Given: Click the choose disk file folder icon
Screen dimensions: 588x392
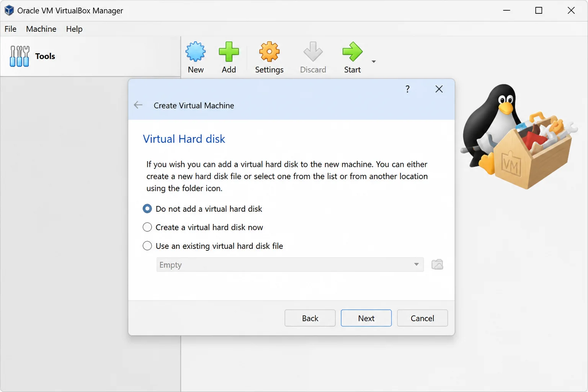Looking at the screenshot, I should (x=437, y=265).
